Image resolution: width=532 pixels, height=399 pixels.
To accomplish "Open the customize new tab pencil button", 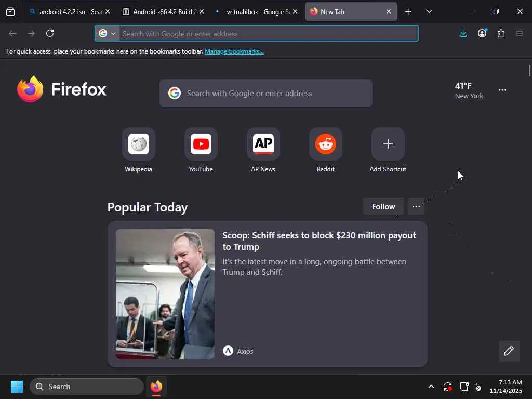I will pyautogui.click(x=509, y=351).
